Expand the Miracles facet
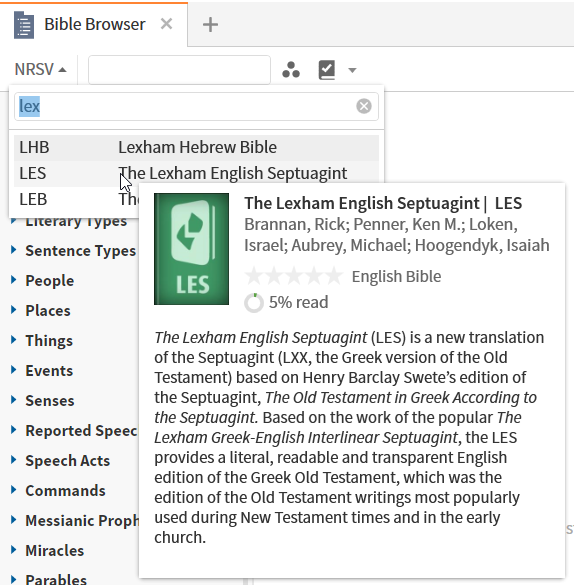This screenshot has height=585, width=574. (14, 550)
